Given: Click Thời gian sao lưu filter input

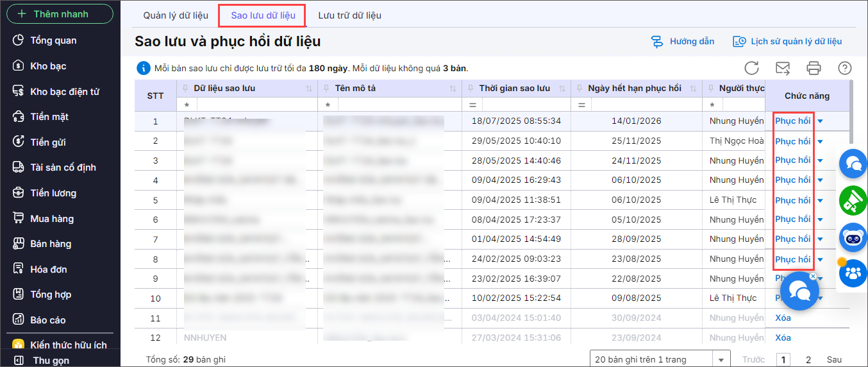Looking at the screenshot, I should 525,105.
